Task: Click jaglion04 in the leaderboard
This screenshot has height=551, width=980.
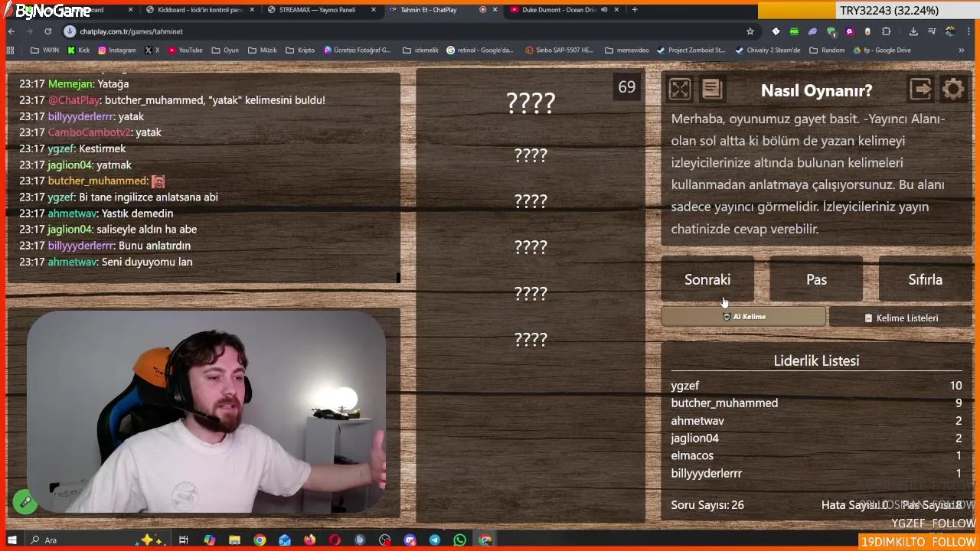Action: tap(694, 439)
